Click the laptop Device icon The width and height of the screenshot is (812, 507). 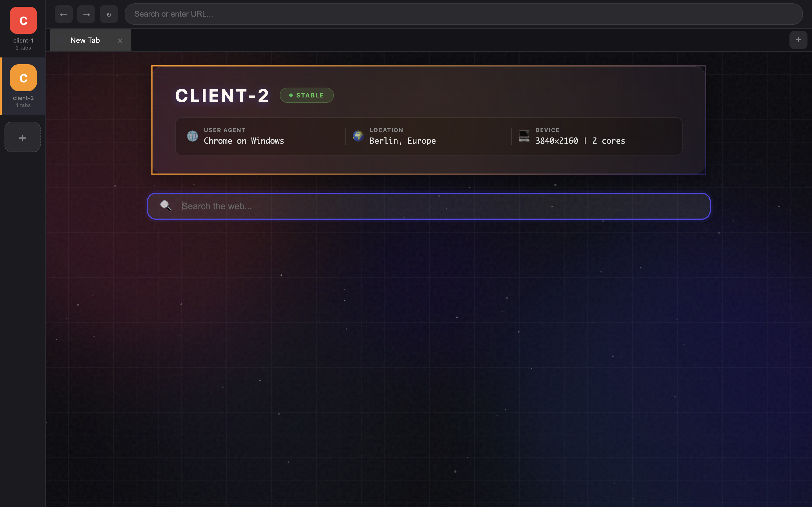tap(524, 136)
